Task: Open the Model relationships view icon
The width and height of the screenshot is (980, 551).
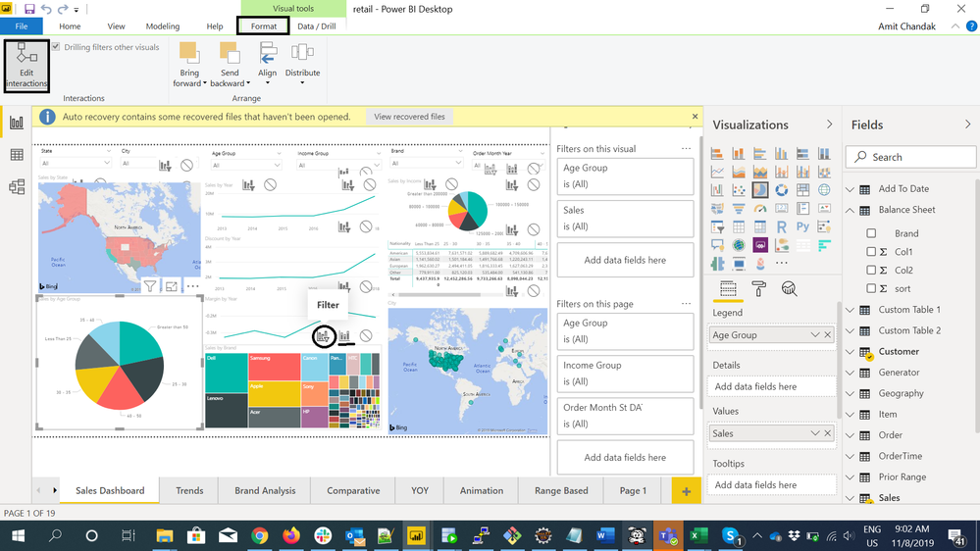Action: [17, 187]
